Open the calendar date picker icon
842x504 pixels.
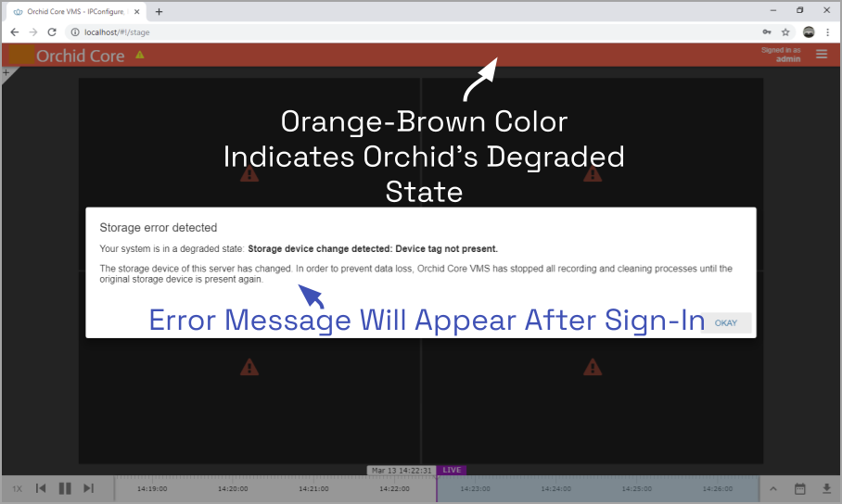point(799,489)
